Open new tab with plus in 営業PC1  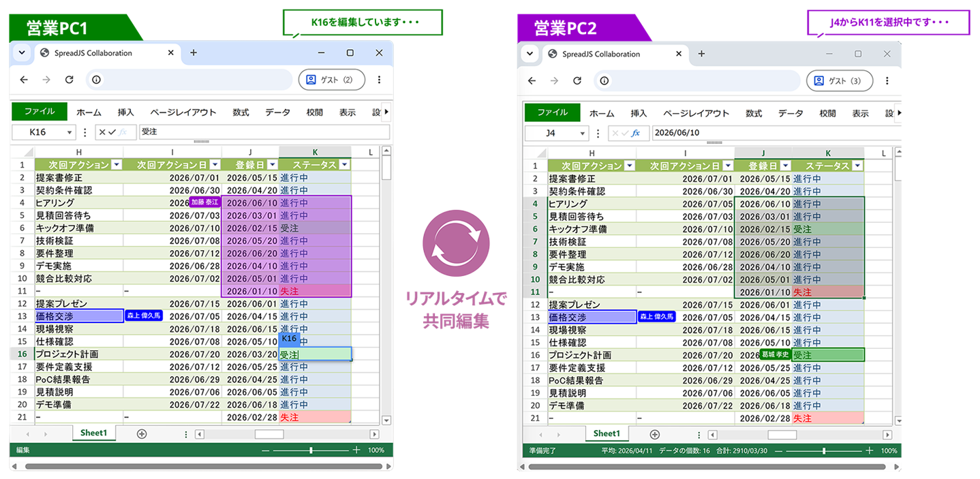[x=194, y=52]
